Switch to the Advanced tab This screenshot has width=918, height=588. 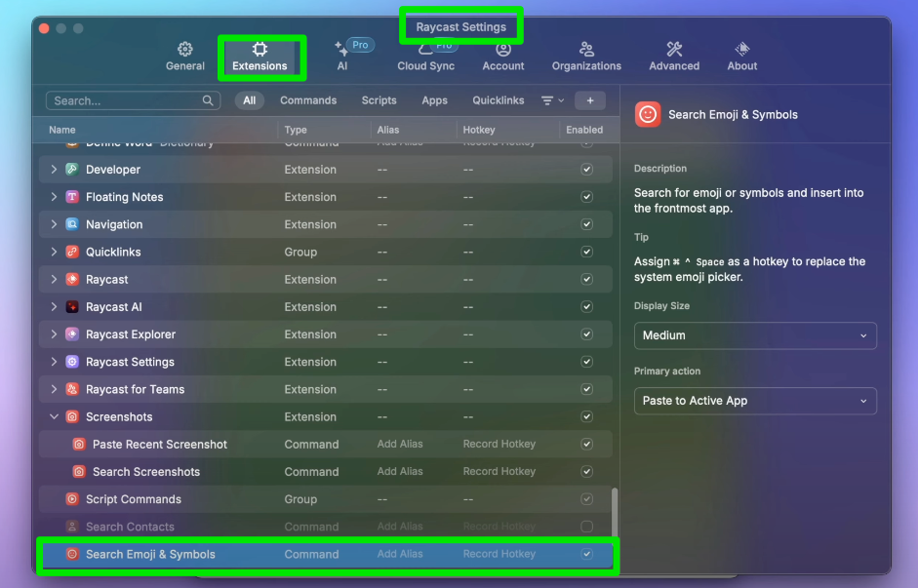[x=674, y=57]
